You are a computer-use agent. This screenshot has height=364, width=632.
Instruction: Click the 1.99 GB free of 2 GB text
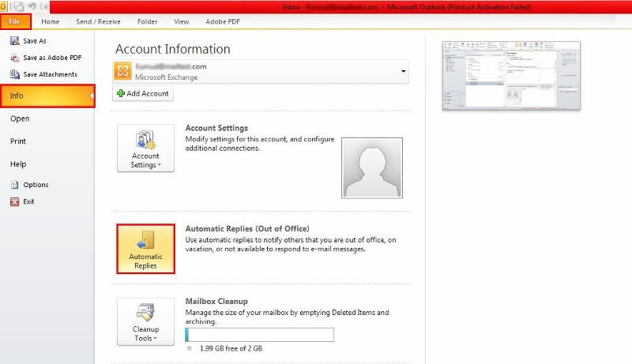tap(231, 349)
